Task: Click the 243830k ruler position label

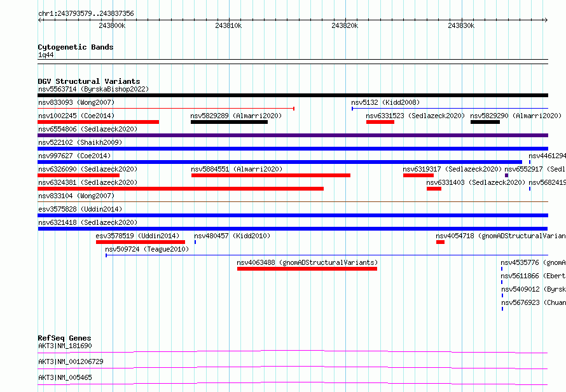Action: pyautogui.click(x=461, y=25)
